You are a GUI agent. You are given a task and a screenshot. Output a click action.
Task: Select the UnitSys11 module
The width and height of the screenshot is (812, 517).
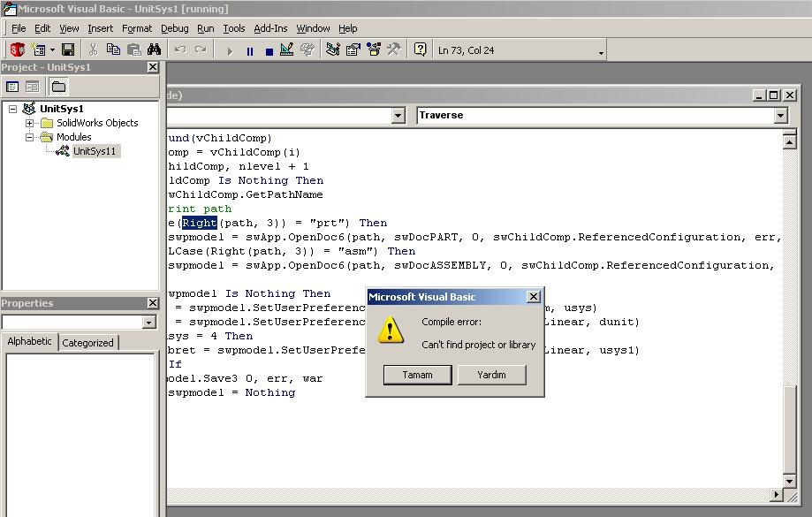[x=95, y=151]
